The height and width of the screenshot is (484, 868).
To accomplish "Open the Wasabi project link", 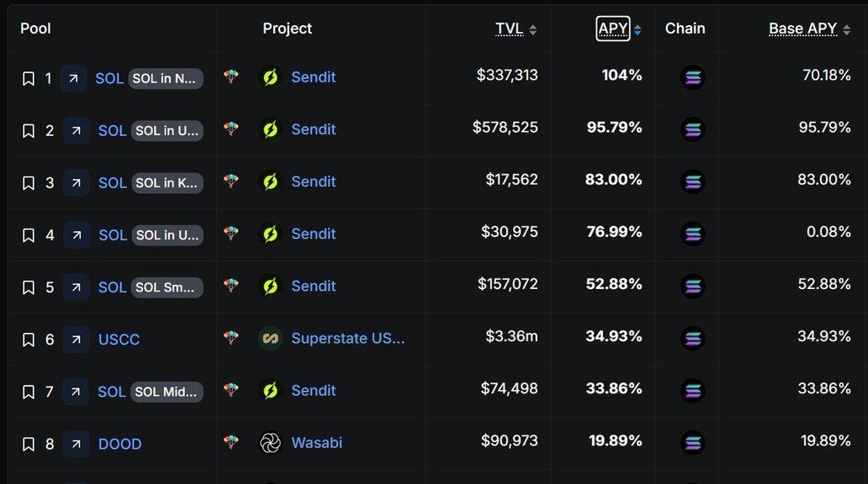I will coord(316,442).
